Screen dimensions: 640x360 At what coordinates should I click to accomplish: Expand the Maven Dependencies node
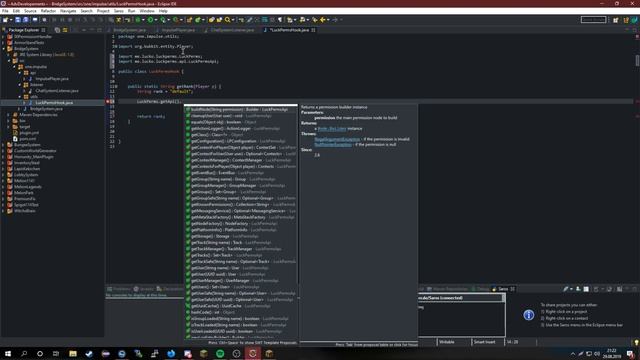[9, 115]
